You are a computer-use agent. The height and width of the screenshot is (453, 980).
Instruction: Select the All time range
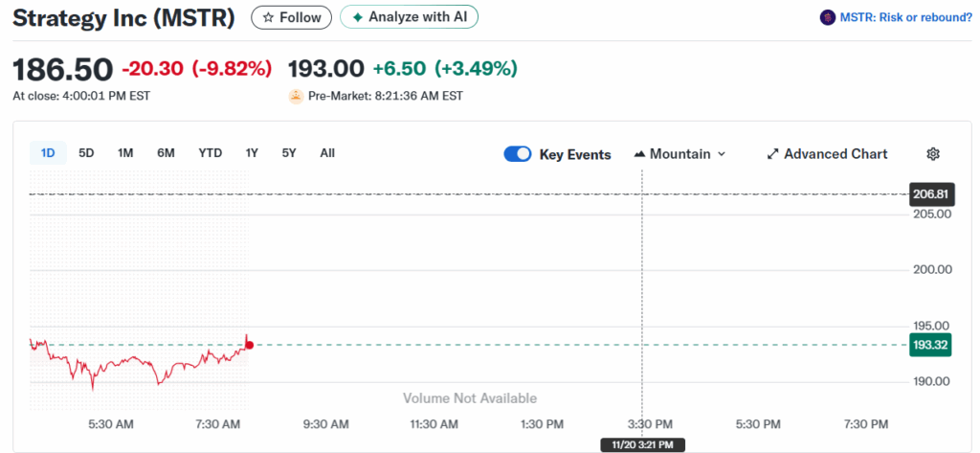pos(327,152)
